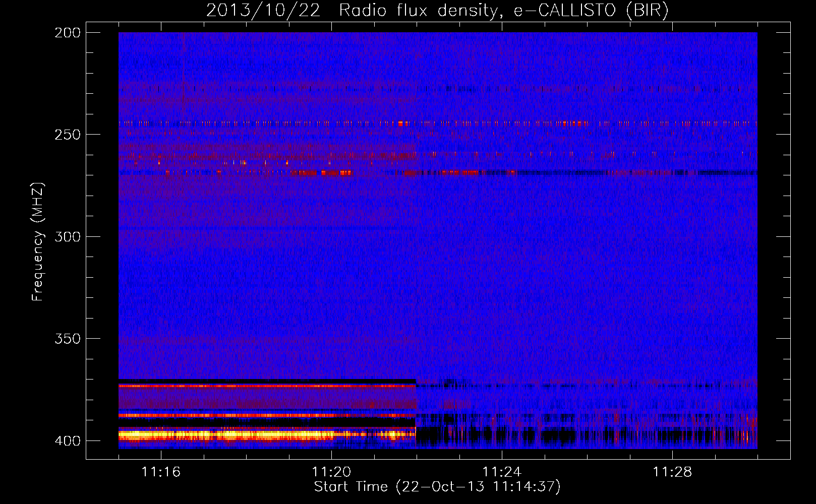Click the 'Frequency (MHZ)' axis label
This screenshot has height=504, width=816.
tap(38, 241)
